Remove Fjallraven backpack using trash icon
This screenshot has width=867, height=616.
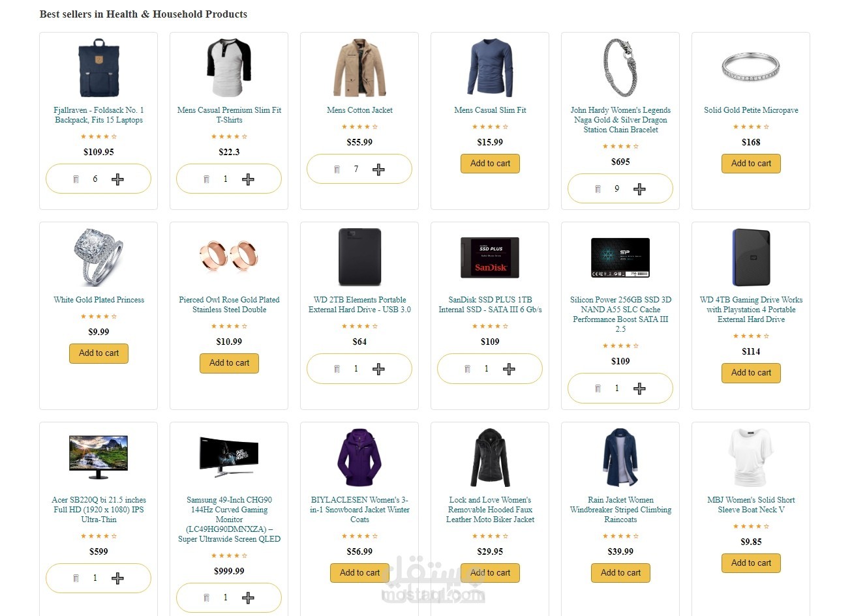(76, 179)
